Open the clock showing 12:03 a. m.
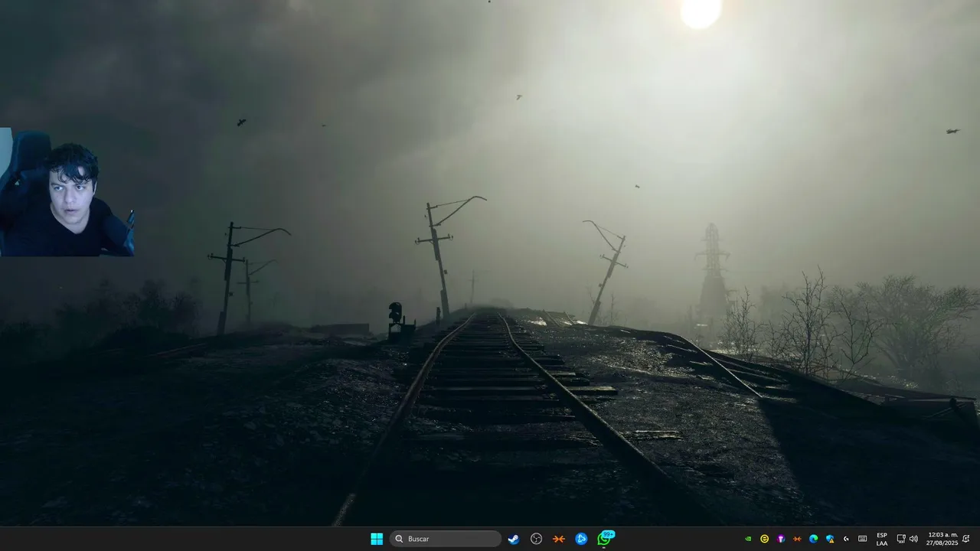The height and width of the screenshot is (551, 980). 942,539
